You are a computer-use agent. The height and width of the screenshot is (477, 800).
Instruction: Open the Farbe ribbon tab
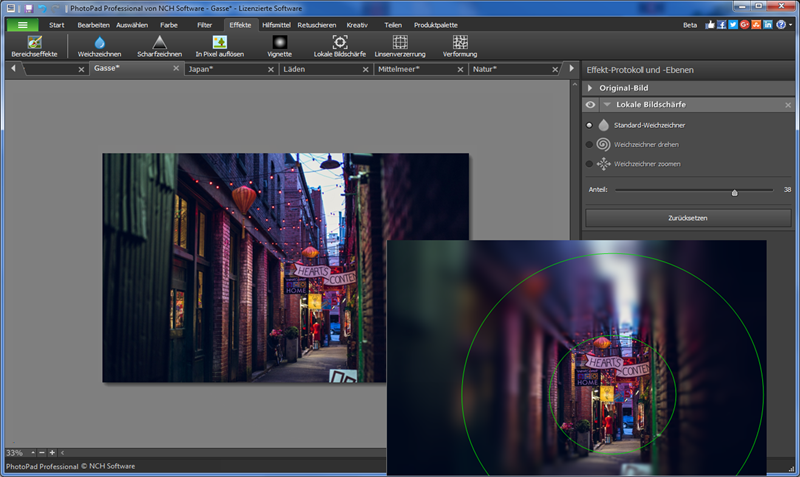tap(169, 24)
